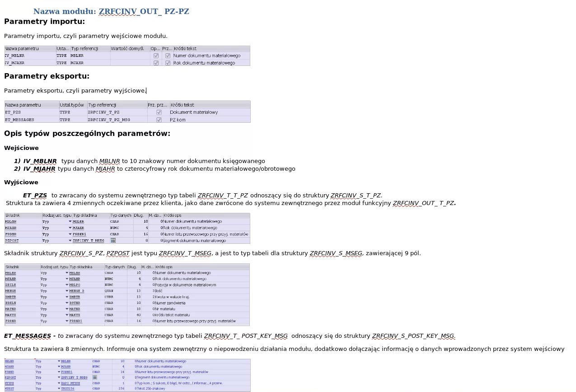Click the bold italic ET_PZS term in the paragraph
The image size is (576, 392).
35,196
